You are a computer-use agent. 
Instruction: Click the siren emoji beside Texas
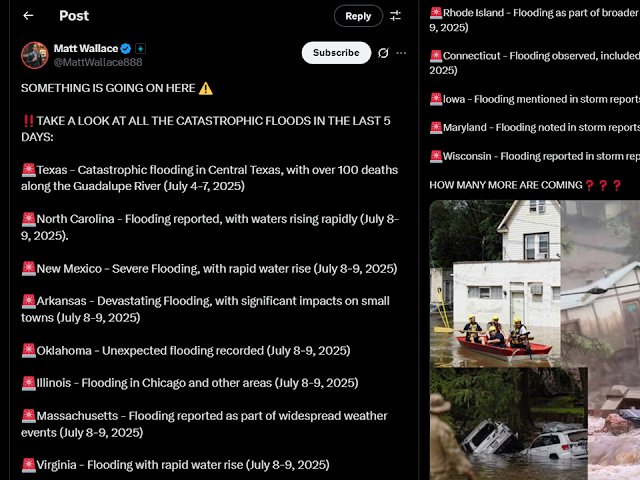(29, 170)
